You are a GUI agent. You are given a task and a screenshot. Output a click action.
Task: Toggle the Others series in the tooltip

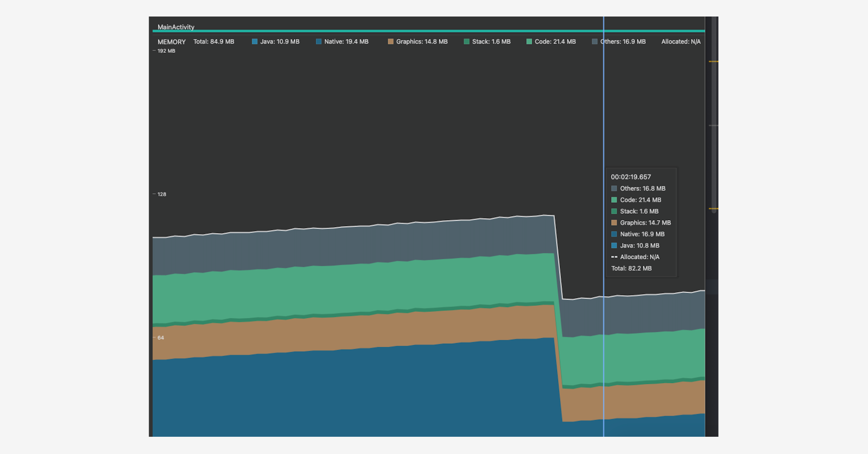[x=614, y=188]
